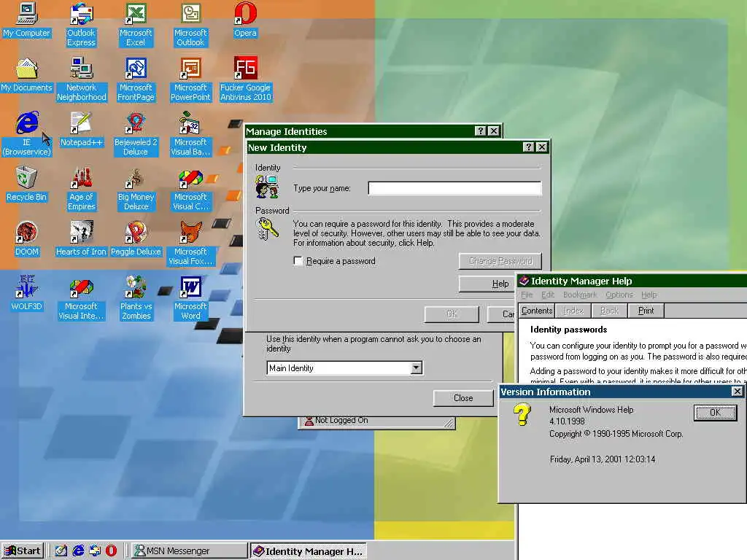Click the question mark button in Manage Identities title bar

click(480, 131)
